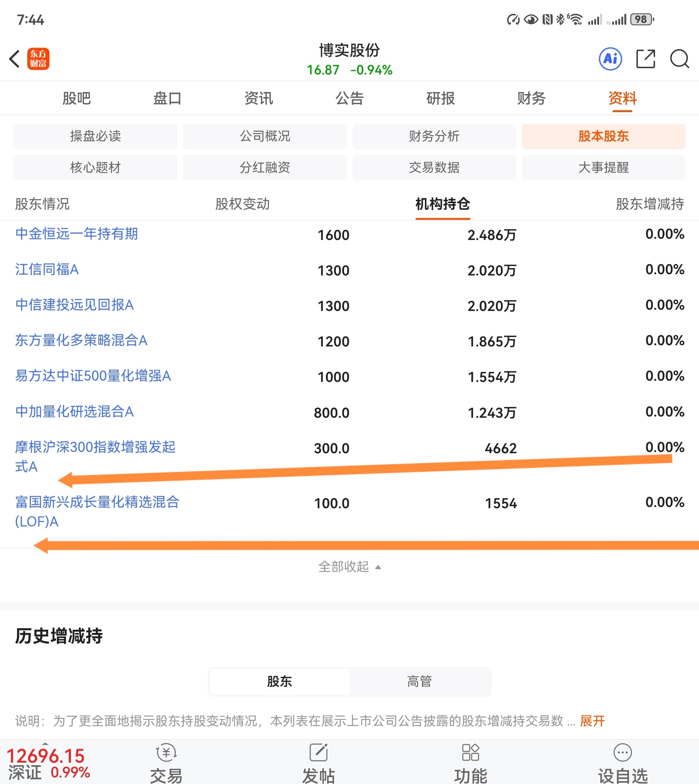Viewport: 699px width, 784px height.
Task: Open fund 中加量化研选混合A
Action: [74, 412]
